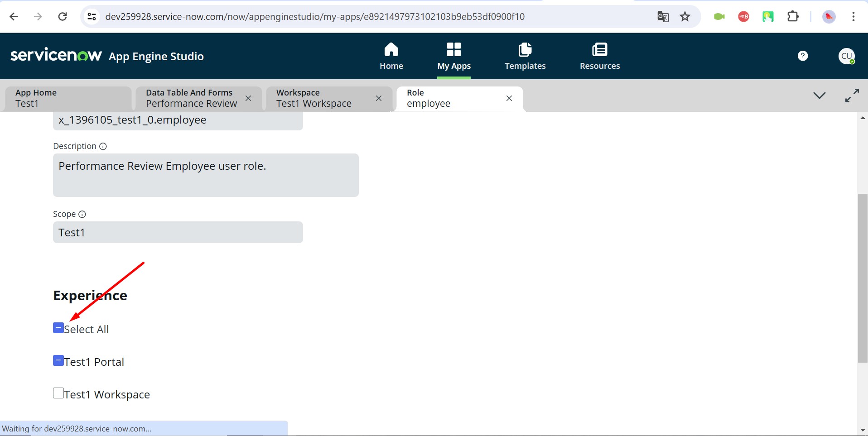Open the browser extensions puzzle icon

tap(793, 17)
